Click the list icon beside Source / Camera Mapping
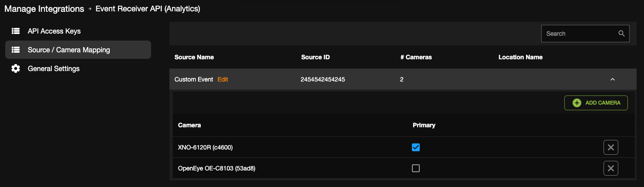Viewport: 644px width, 187px height. pyautogui.click(x=16, y=50)
